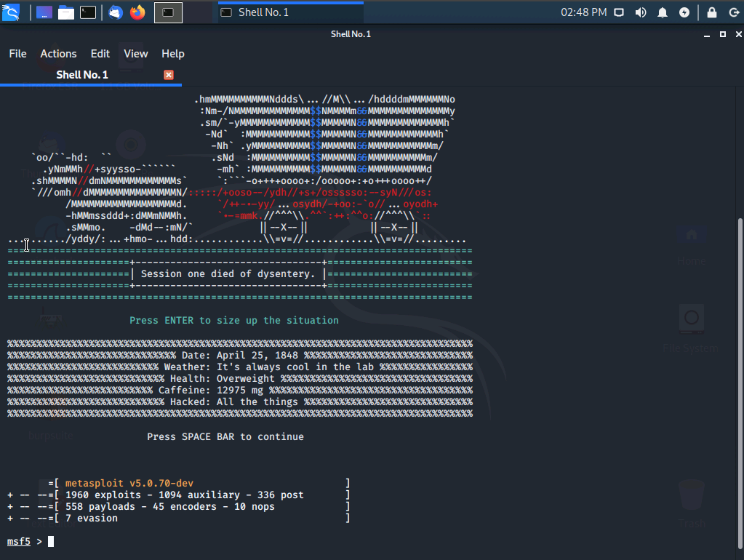This screenshot has height=560, width=744.
Task: Select the Shell No. 1 tab
Action: 91,75
